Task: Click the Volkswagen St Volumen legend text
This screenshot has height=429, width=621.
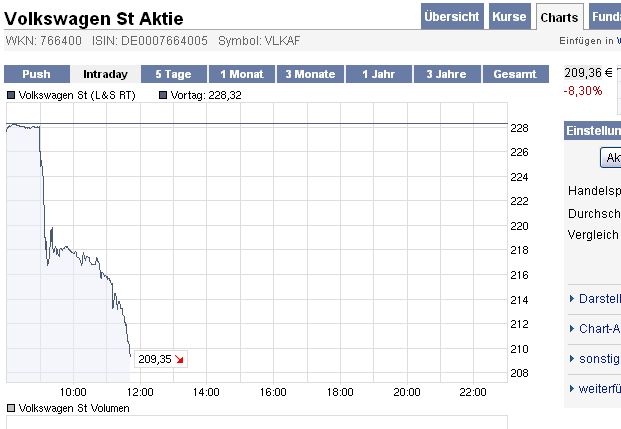Action: [x=74, y=408]
